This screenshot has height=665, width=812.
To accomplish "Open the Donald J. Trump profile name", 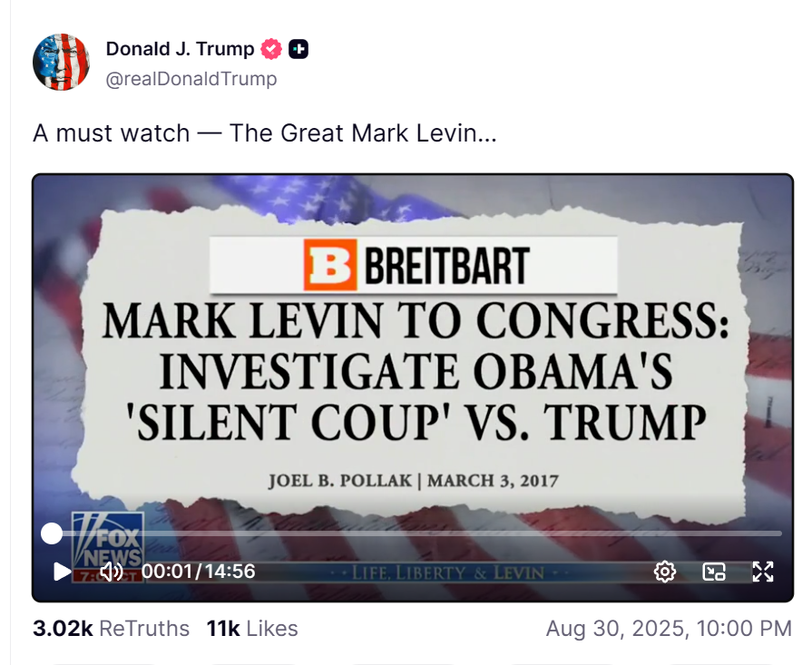I will 181,49.
